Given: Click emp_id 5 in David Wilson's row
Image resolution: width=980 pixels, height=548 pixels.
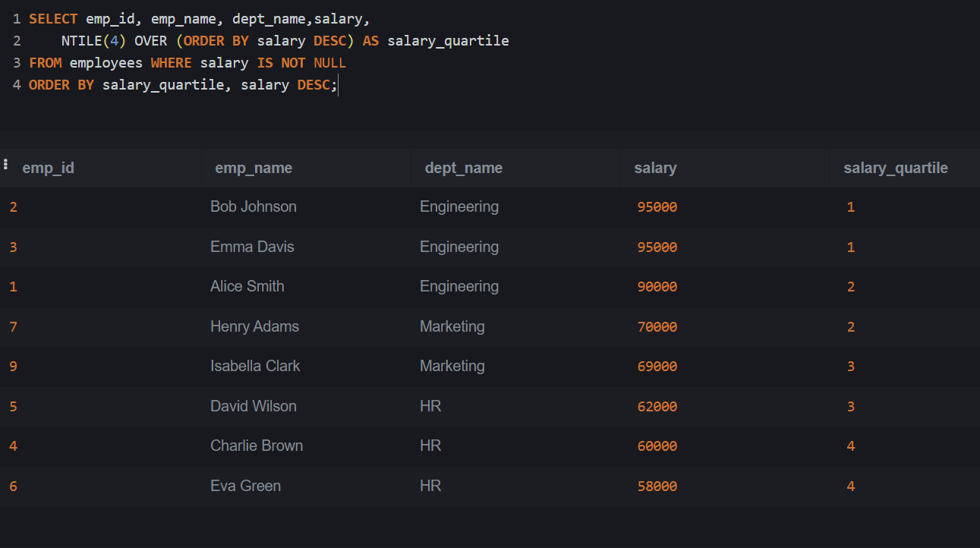Looking at the screenshot, I should [x=14, y=407].
